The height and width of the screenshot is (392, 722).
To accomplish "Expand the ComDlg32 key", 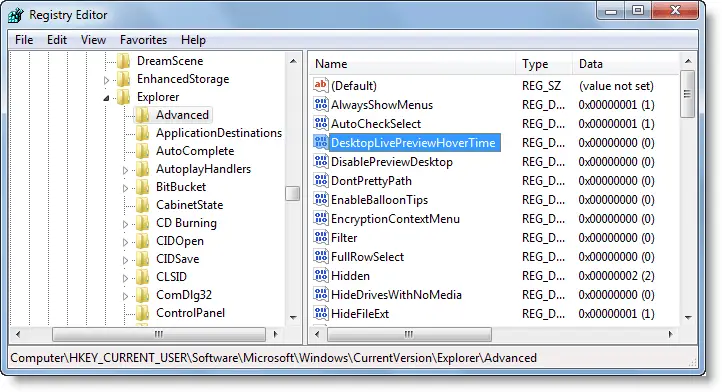I will [x=125, y=296].
